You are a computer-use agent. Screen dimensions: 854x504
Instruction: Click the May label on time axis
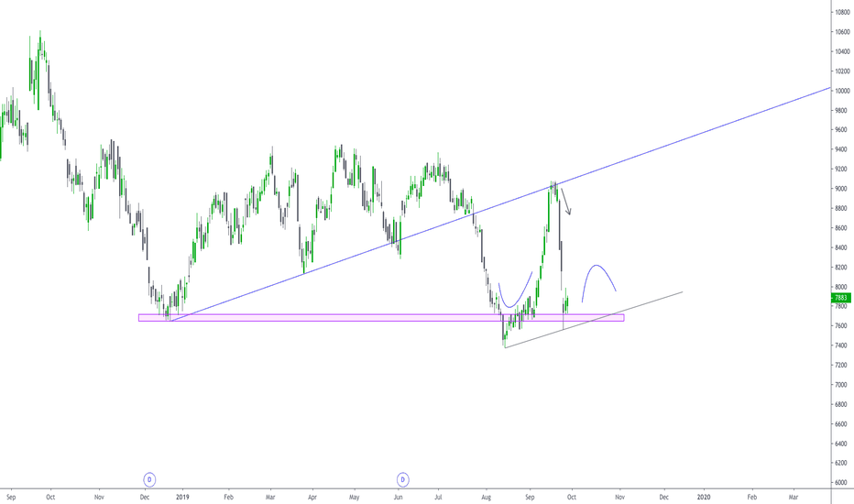tap(354, 497)
